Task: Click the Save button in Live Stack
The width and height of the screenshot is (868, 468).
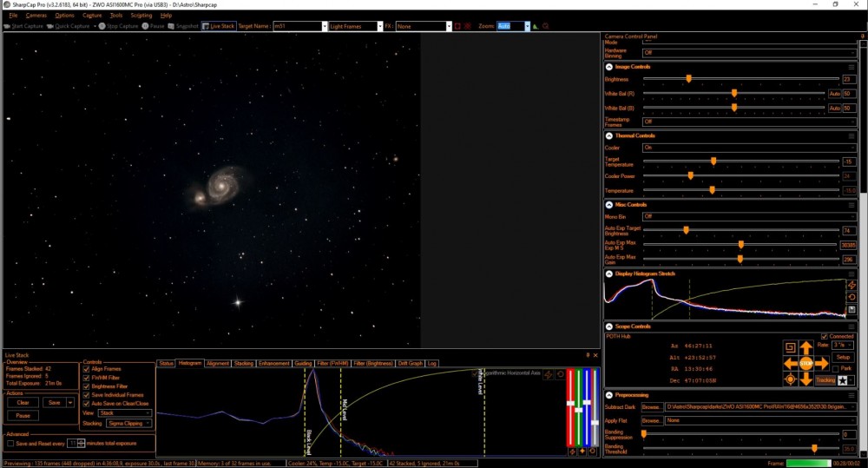Action: (x=54, y=403)
